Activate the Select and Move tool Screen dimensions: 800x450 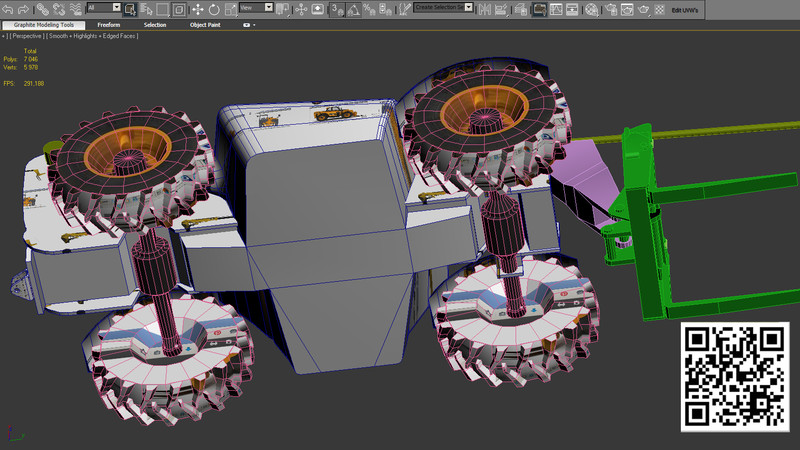point(197,9)
